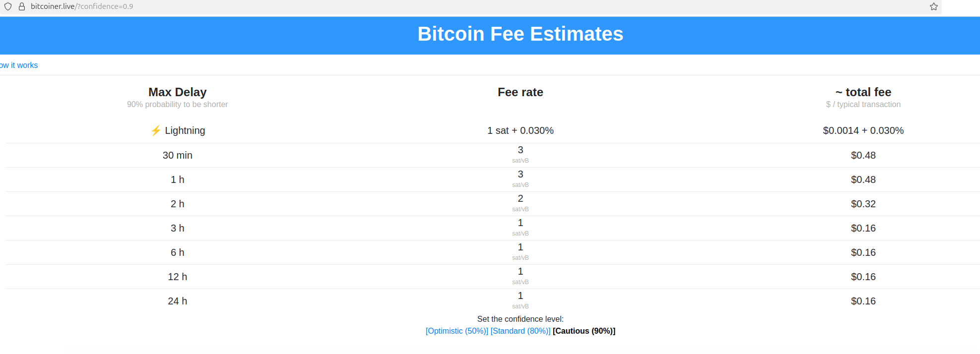The width and height of the screenshot is (980, 354).
Task: Click the $0.32 total fee value
Action: (863, 204)
